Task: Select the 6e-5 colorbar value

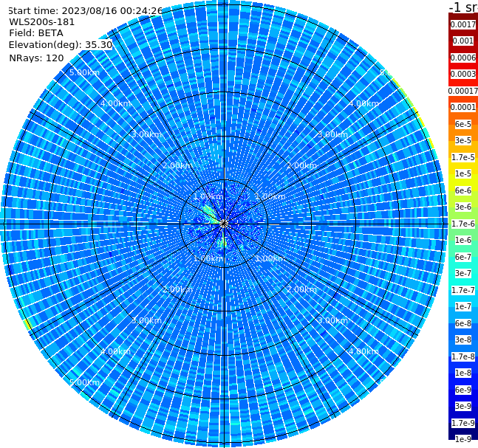Action: (x=463, y=124)
